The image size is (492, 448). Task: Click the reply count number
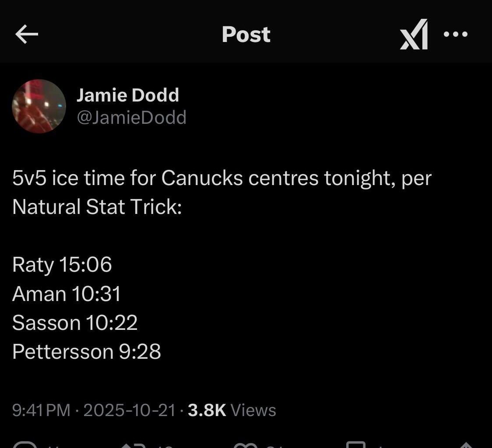[x=52, y=445]
